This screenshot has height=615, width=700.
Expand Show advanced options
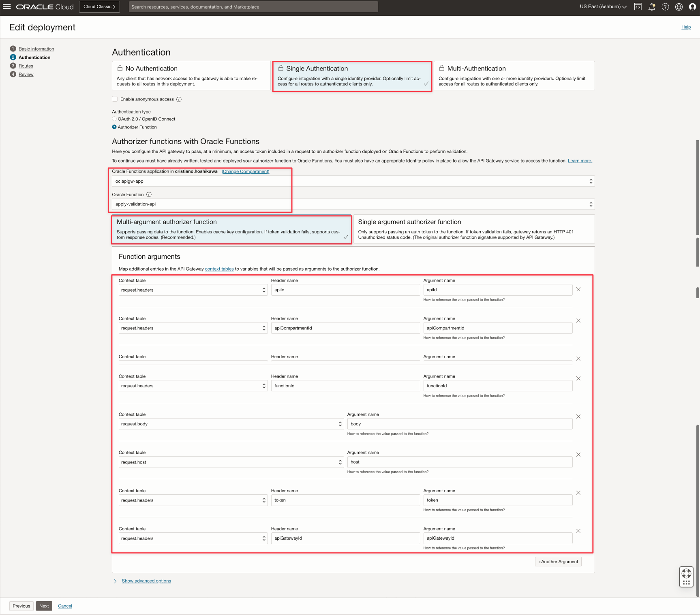pyautogui.click(x=146, y=581)
